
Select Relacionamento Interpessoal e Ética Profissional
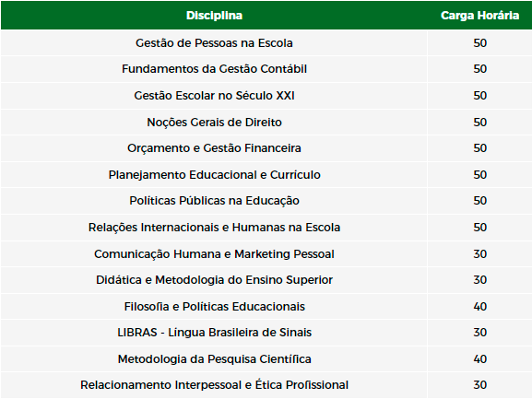pos(214,385)
